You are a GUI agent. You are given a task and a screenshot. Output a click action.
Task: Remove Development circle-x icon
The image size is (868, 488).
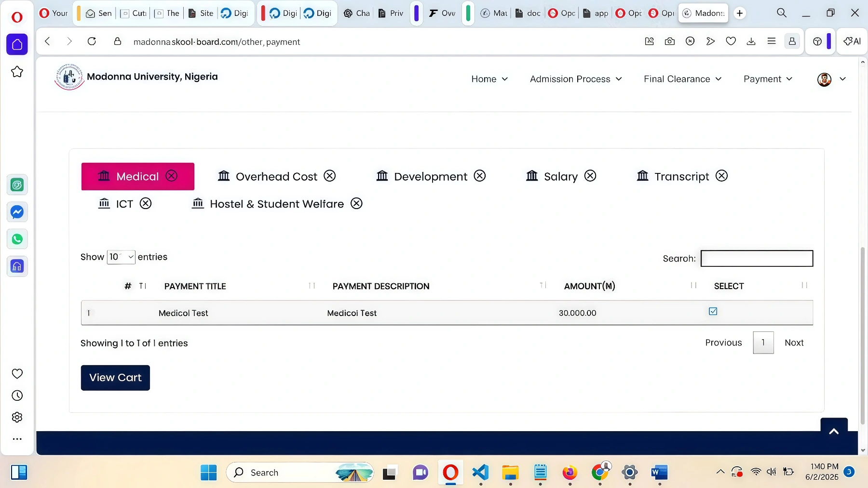(x=480, y=176)
